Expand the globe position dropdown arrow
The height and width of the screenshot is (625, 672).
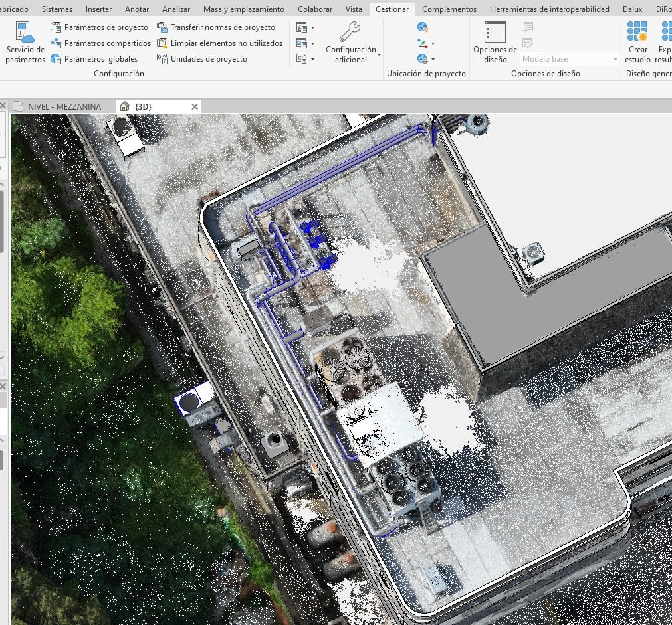[x=433, y=59]
